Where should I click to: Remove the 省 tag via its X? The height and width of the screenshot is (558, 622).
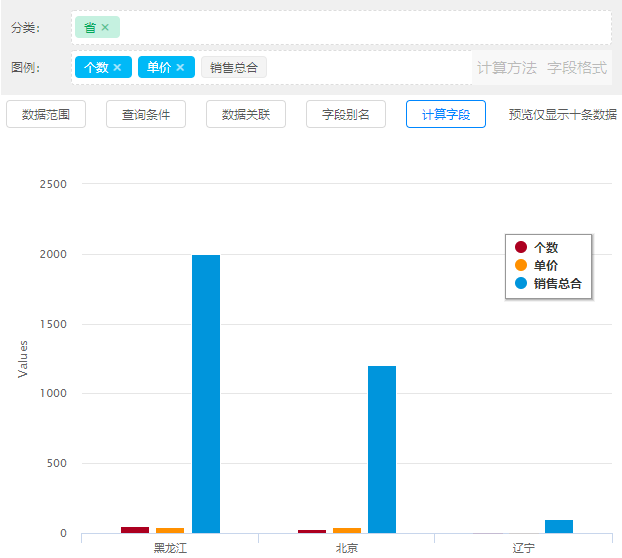point(105,27)
